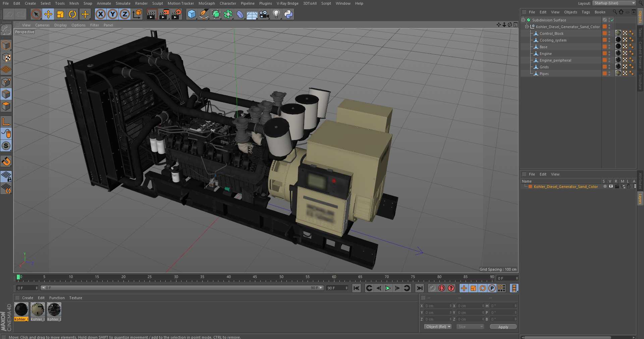Switch to Texture mode in left sidebar
This screenshot has width=644, height=339.
click(6, 58)
